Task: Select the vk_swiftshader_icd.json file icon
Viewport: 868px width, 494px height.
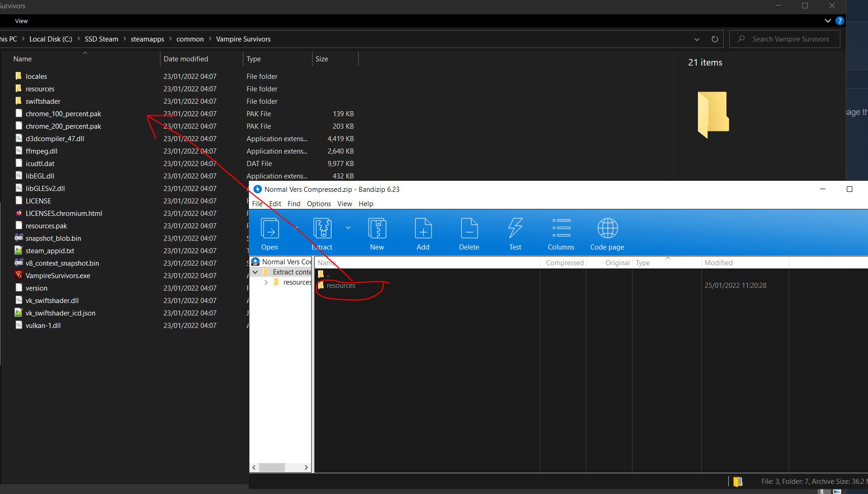Action: tap(18, 313)
